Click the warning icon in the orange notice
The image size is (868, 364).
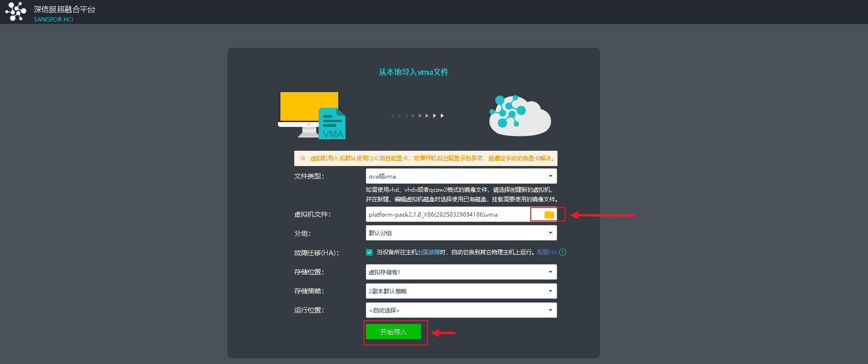click(x=302, y=158)
